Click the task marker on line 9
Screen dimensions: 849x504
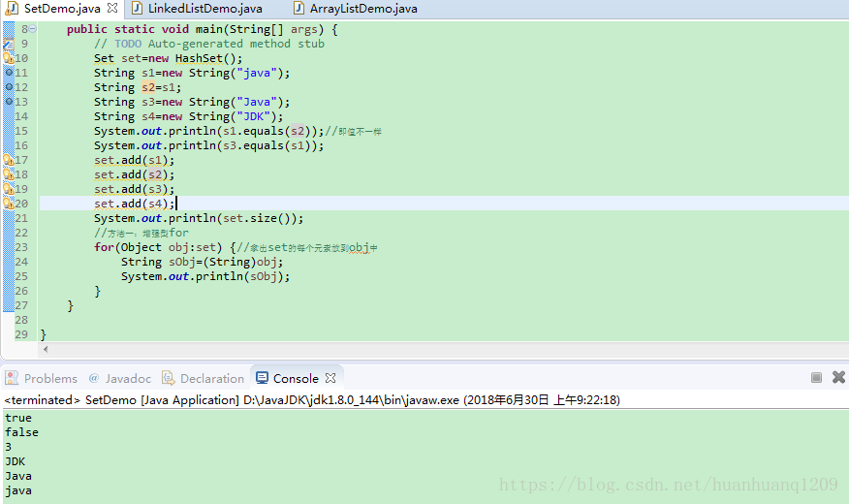coord(9,44)
